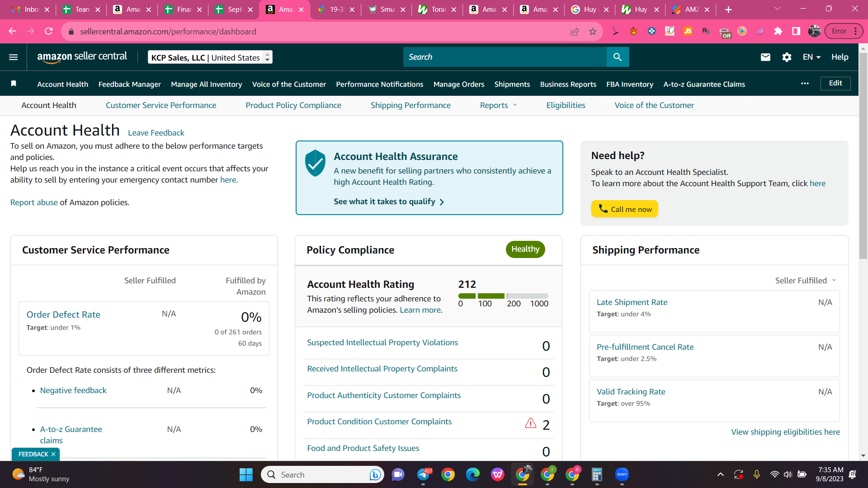Click Report abuse link

click(34, 202)
